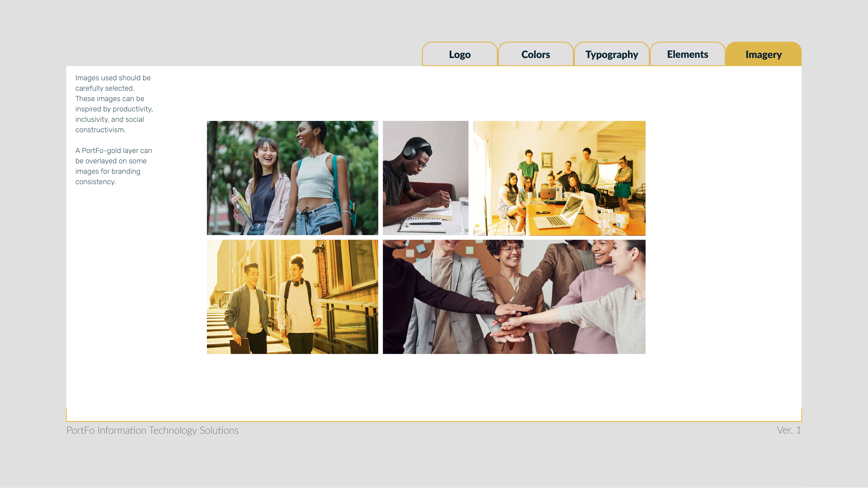The image size is (868, 488).
Task: Click the 'Ver. 1' footer label
Action: pos(789,430)
